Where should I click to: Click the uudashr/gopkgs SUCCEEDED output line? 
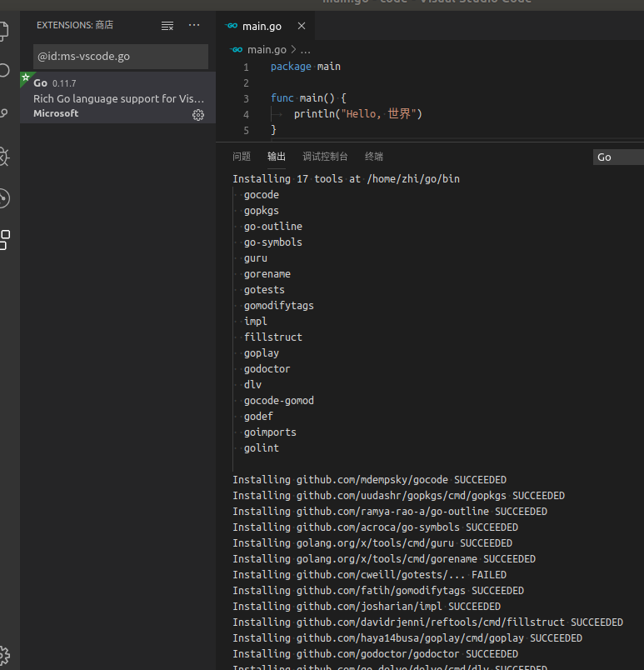click(x=398, y=496)
